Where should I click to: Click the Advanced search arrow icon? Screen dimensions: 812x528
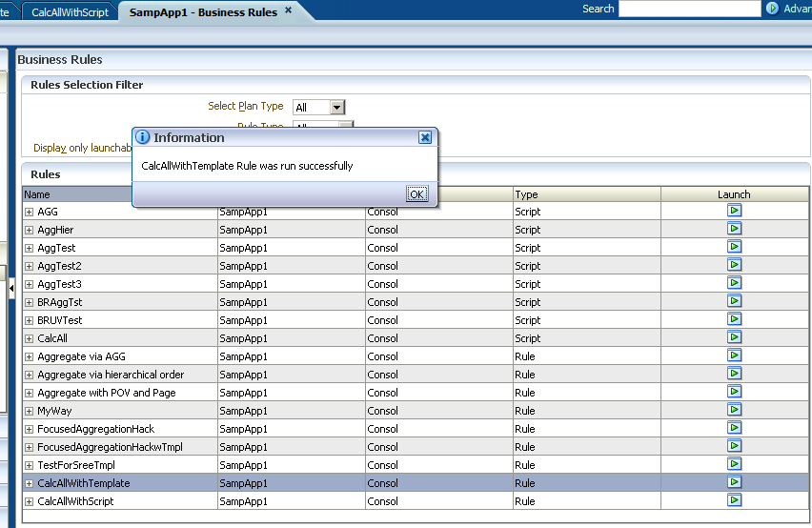772,9
